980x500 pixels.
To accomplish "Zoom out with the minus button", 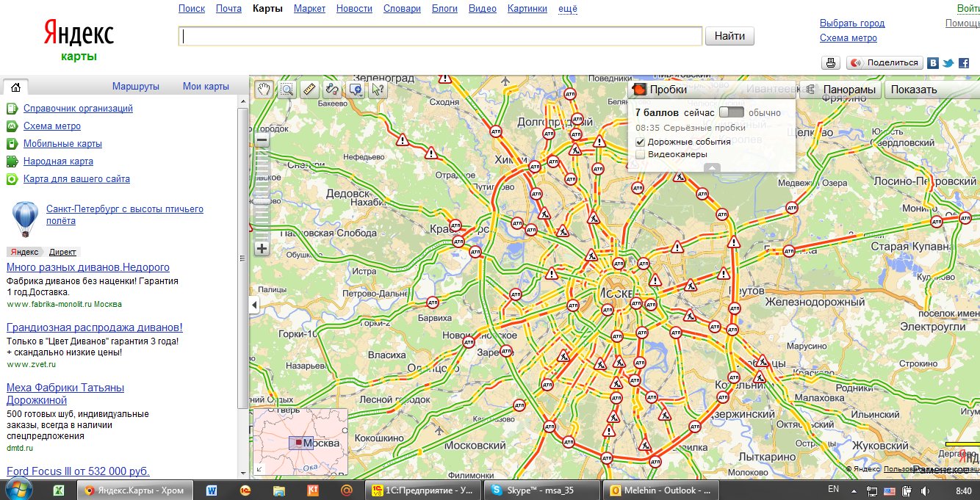I will (x=262, y=140).
